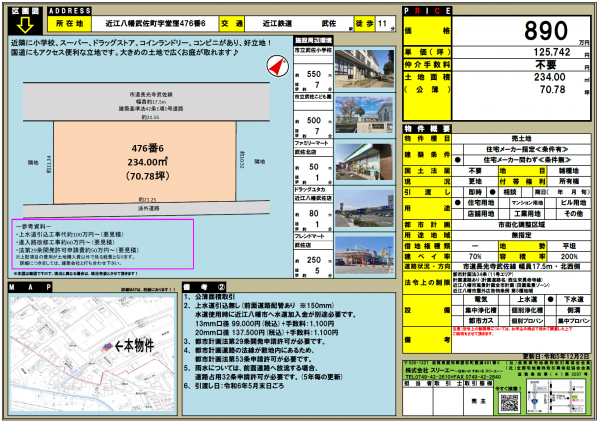
Task: Click the 武佐 station name
Action: click(x=329, y=24)
